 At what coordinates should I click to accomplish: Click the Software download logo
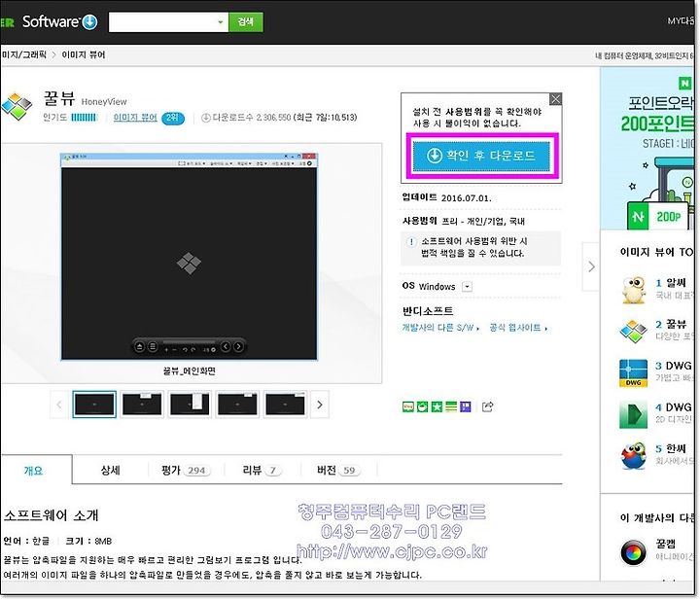click(x=59, y=21)
